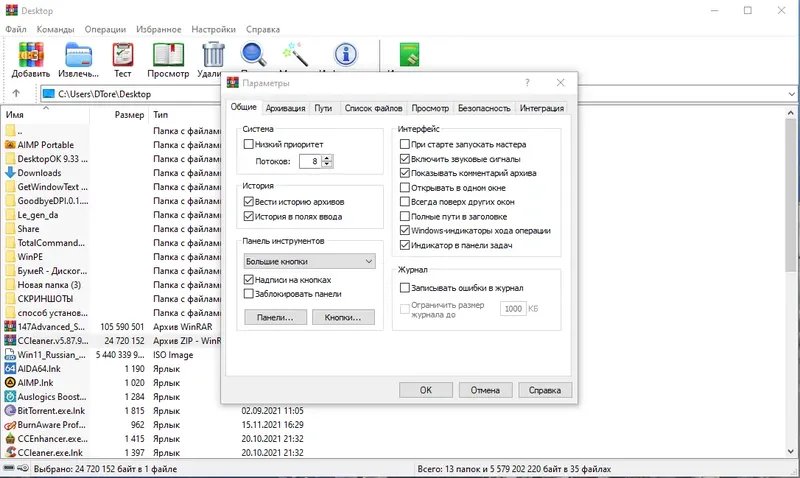Click the Справка button in dialog

pos(544,390)
